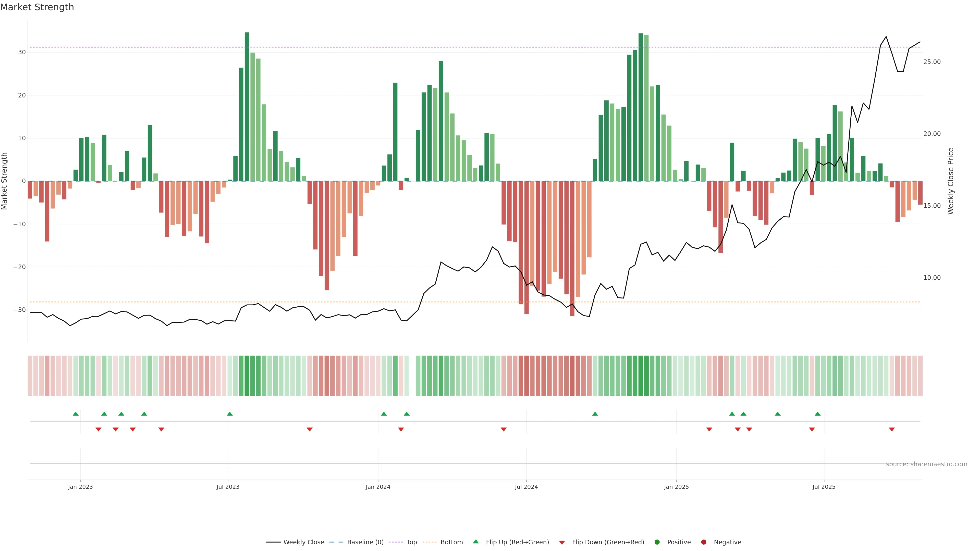The width and height of the screenshot is (980, 551).
Task: Click the rightmost red flip-down triangle marker
Action: [x=892, y=429]
